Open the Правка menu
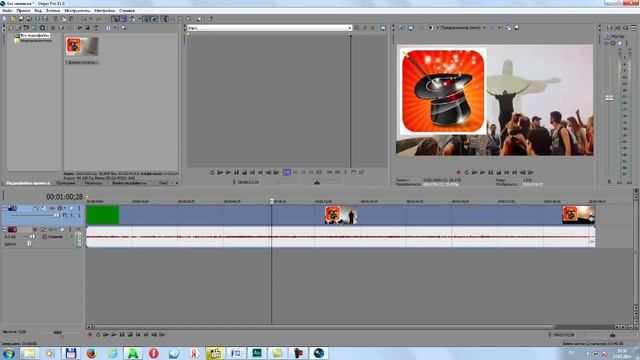640x360 pixels. 23,11
